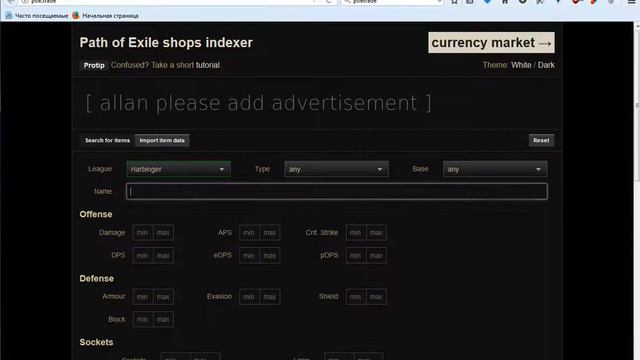
Task: Click the APS min field
Action: [249, 233]
